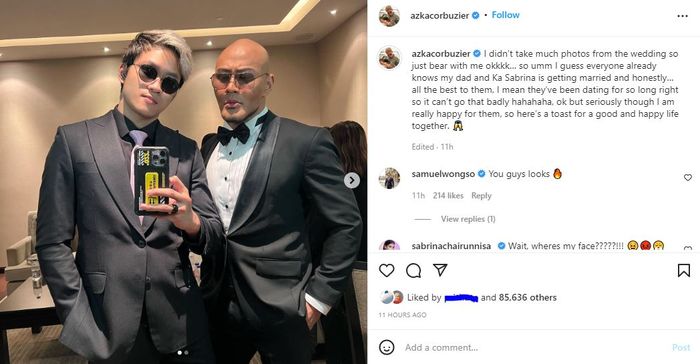This screenshot has height=364, width=700.
Task: Like sabrinachairunnisa's comment
Action: tap(688, 248)
